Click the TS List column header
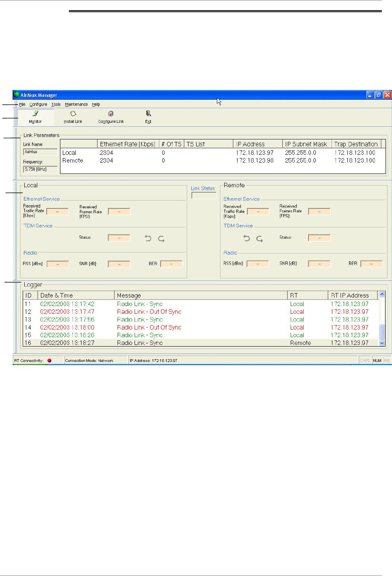Viewport: 392px width, 576px height. [x=209, y=144]
